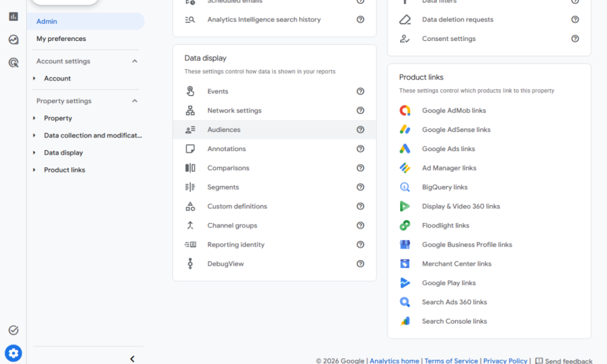The width and height of the screenshot is (607, 364).
Task: Click the setup assistant checkmark icon
Action: tap(14, 330)
